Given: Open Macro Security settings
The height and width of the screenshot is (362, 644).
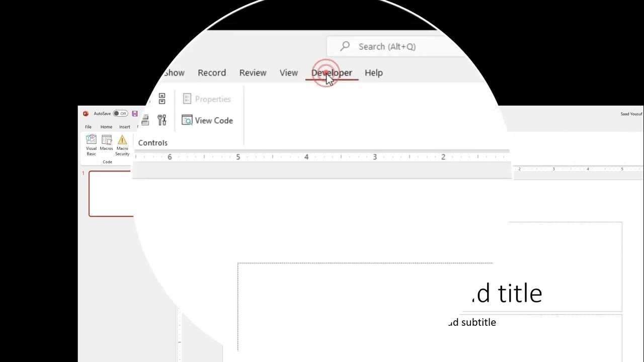Looking at the screenshot, I should coord(122,145).
